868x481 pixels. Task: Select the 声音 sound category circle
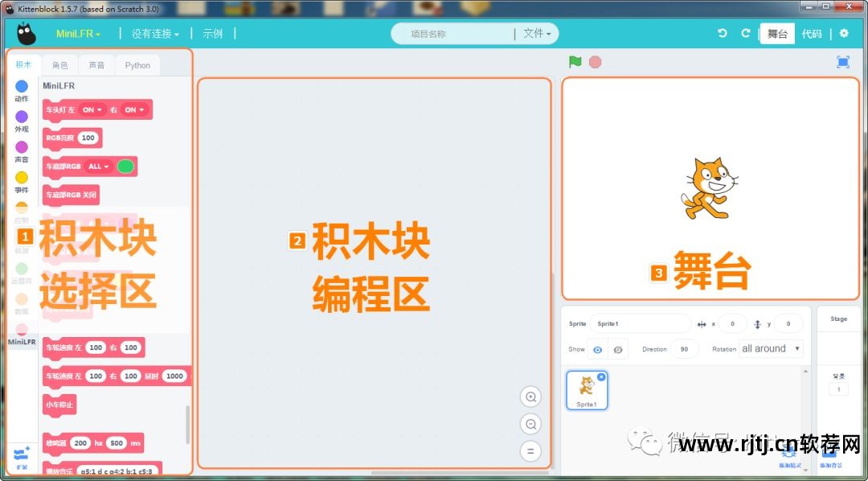22,147
